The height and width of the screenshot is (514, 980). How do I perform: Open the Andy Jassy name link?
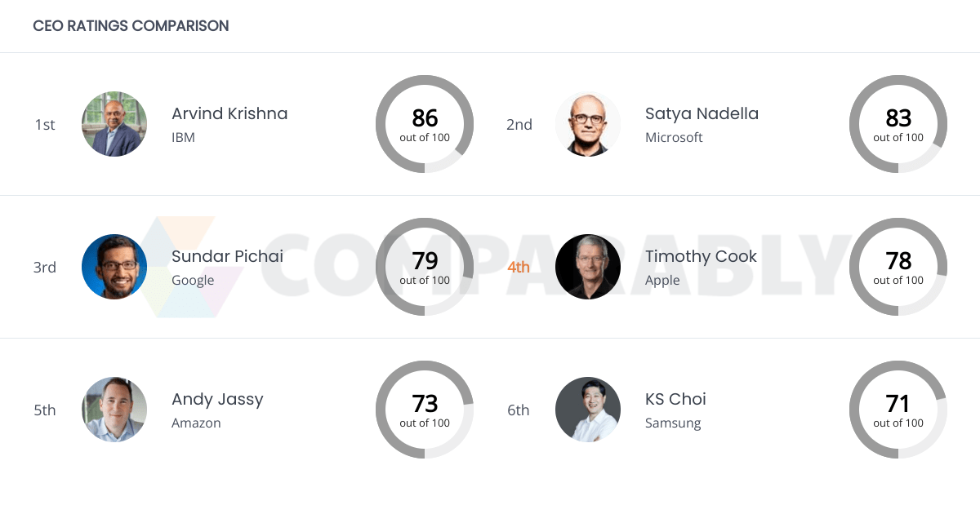pyautogui.click(x=217, y=399)
